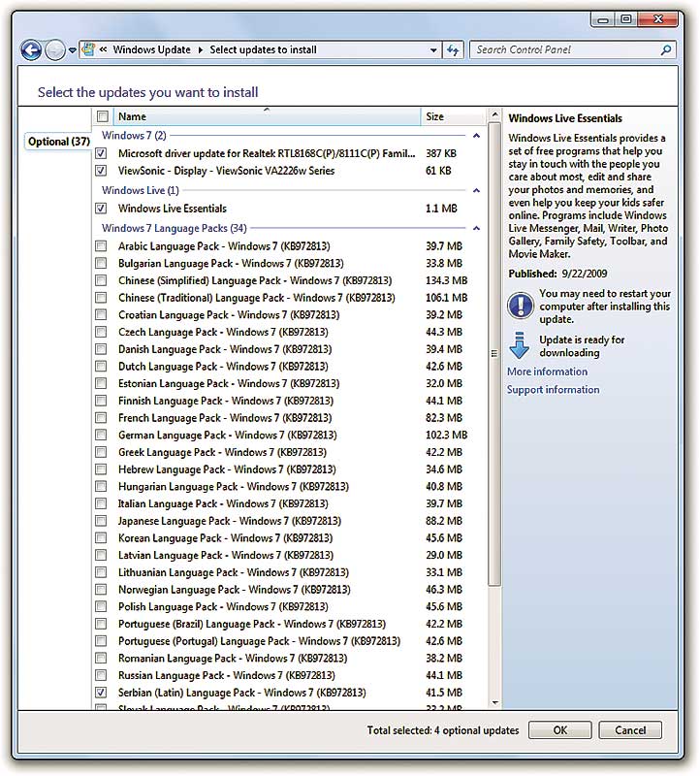Click Windows Live Essentials heading in details
Viewport: 700px width, 776px height.
[565, 118]
